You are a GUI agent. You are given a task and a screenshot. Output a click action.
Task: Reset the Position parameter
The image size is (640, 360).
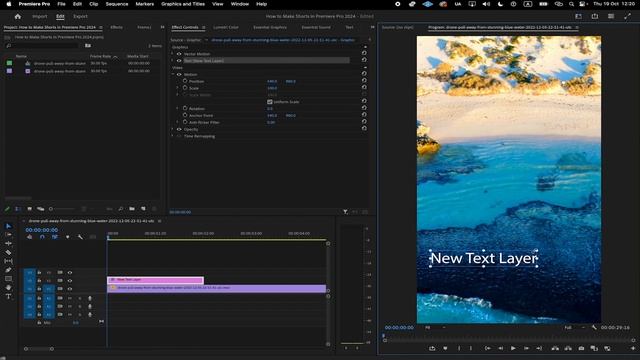tap(364, 81)
